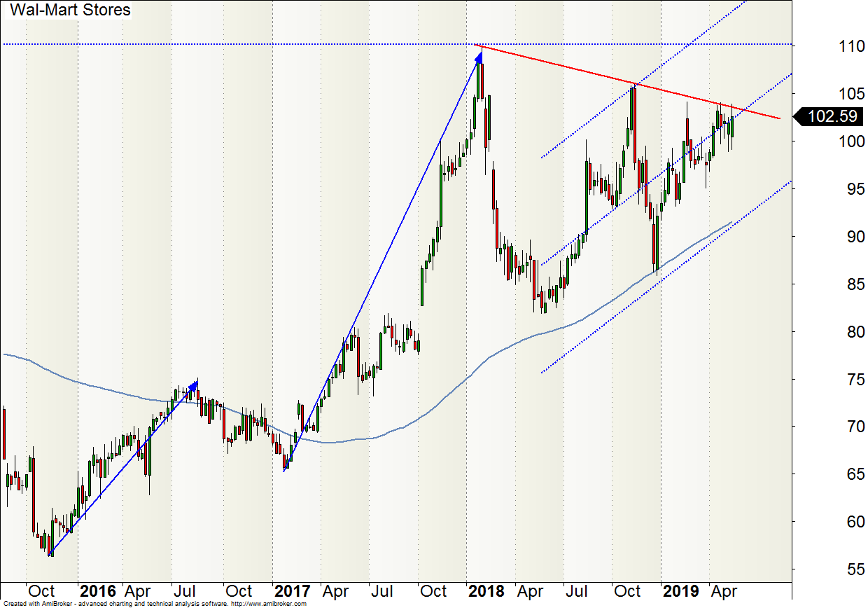Select the Oct month label preceding 2018
868x608 pixels.
coord(434,591)
